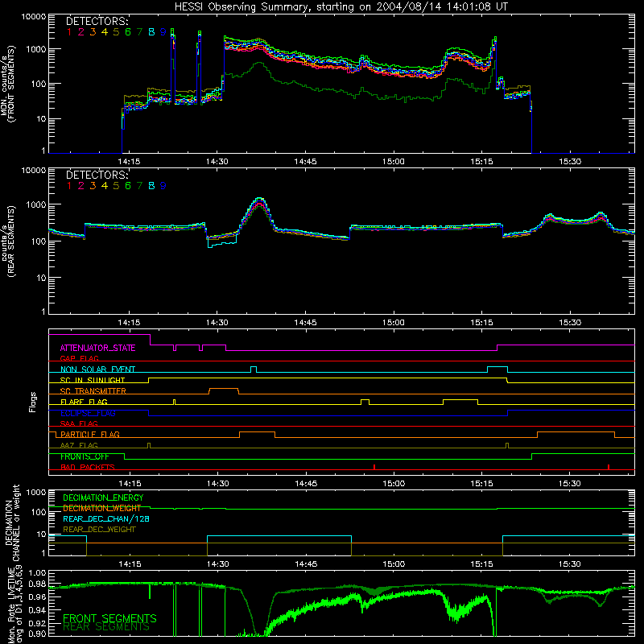Select orange detector 3 in front segments legend

coord(93,32)
